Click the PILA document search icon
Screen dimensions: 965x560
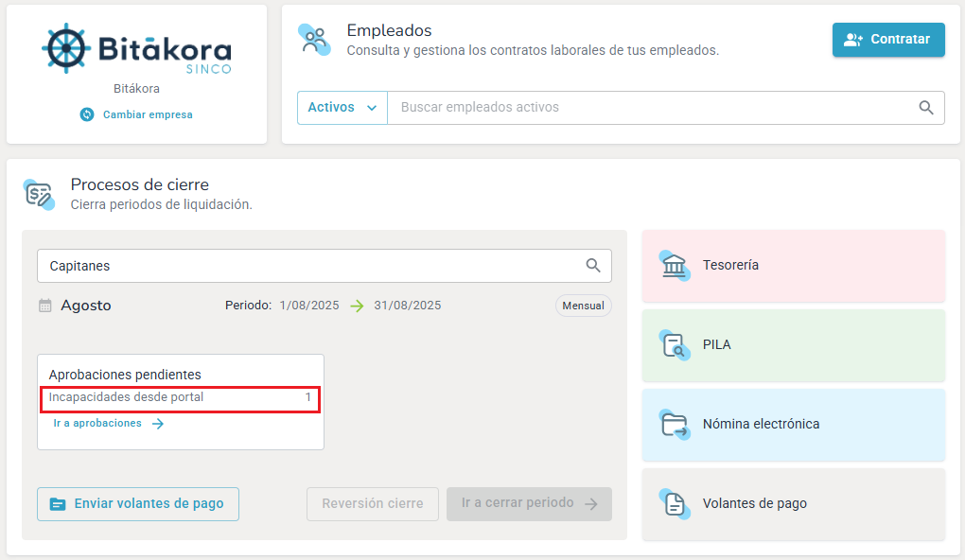point(675,345)
